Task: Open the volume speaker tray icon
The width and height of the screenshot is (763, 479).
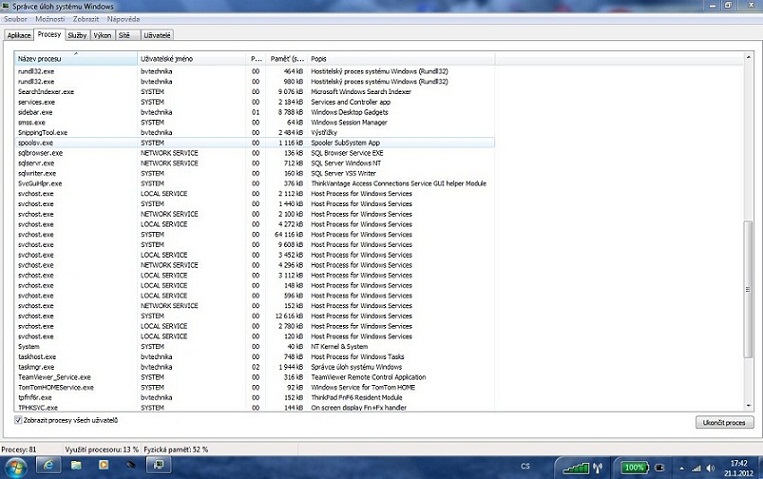Action: coord(710,468)
